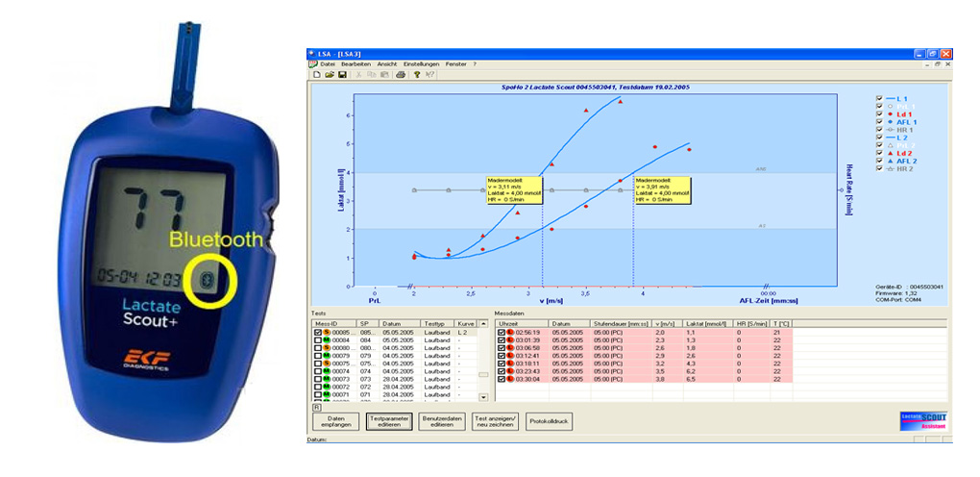Uncheck the L 2 curve legend checkbox
This screenshot has height=477, width=980.
[879, 138]
